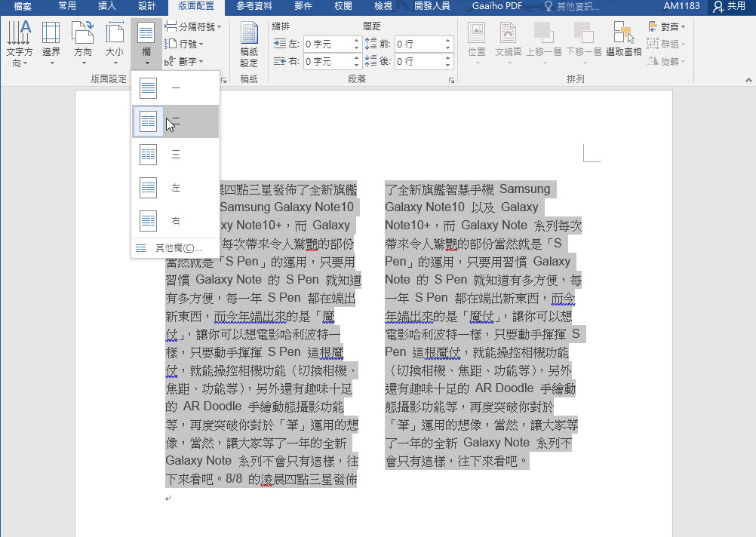Open the 方向 orientation tool
Viewport: 756px width, 537px height.
click(x=83, y=44)
